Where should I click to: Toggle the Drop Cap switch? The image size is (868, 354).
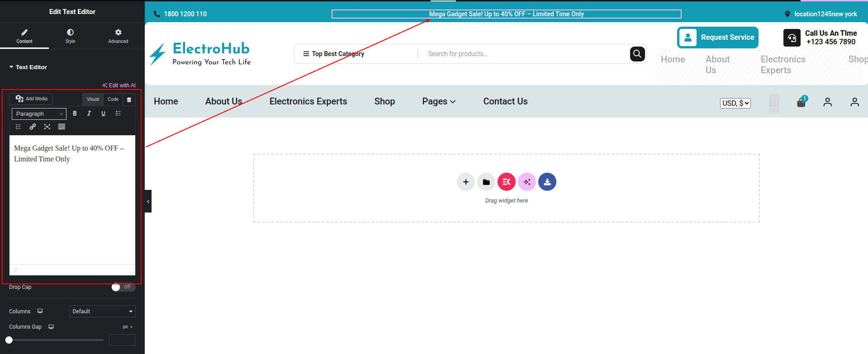click(x=123, y=287)
